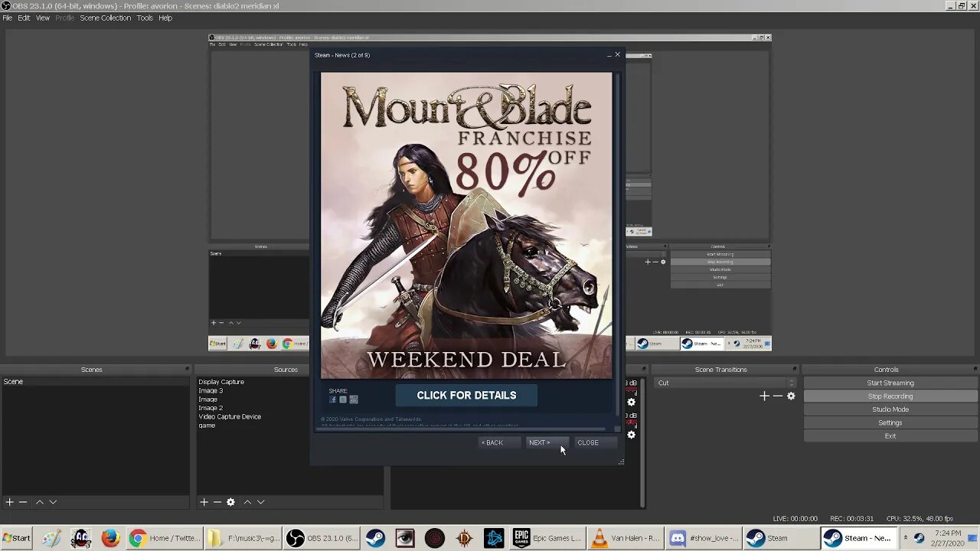Image resolution: width=980 pixels, height=551 pixels.
Task: Share Steam news via third share icon
Action: pyautogui.click(x=354, y=399)
